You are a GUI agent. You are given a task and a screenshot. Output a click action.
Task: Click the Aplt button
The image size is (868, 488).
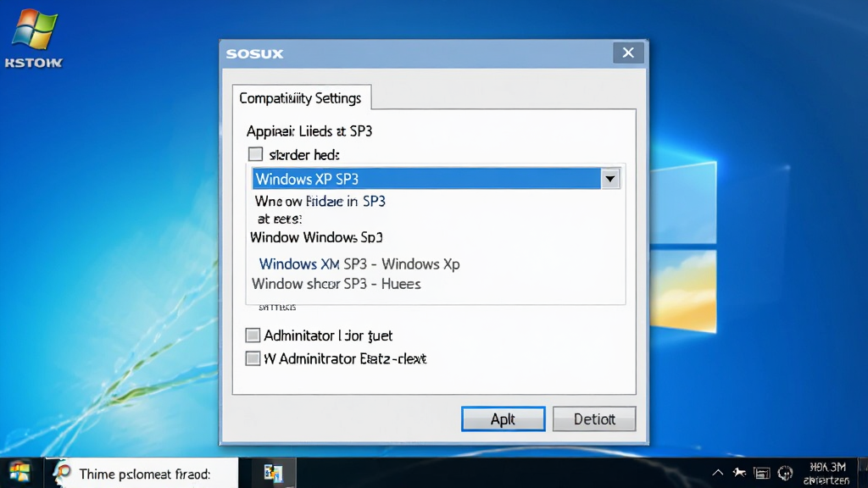504,419
